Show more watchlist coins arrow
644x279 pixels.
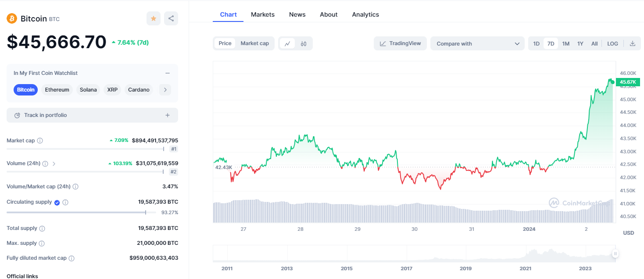[x=165, y=90]
